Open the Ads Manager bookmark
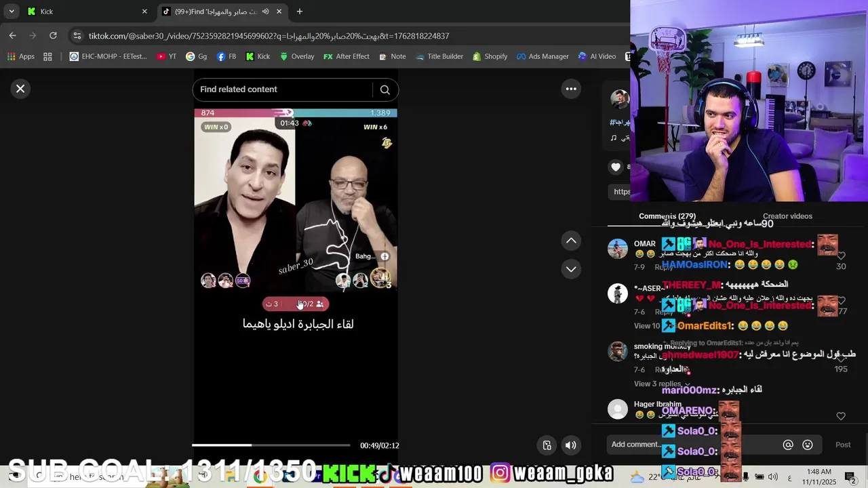The image size is (868, 488). pos(542,56)
